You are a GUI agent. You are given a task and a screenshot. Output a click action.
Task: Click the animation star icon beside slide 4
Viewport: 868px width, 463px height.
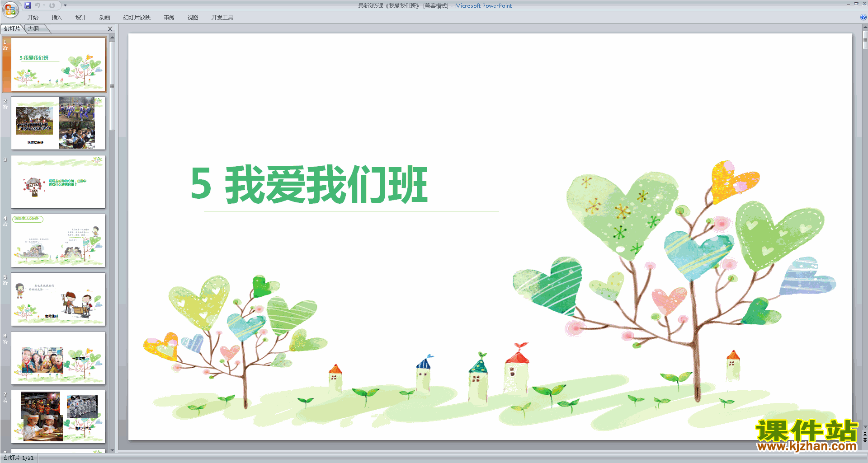click(x=5, y=224)
